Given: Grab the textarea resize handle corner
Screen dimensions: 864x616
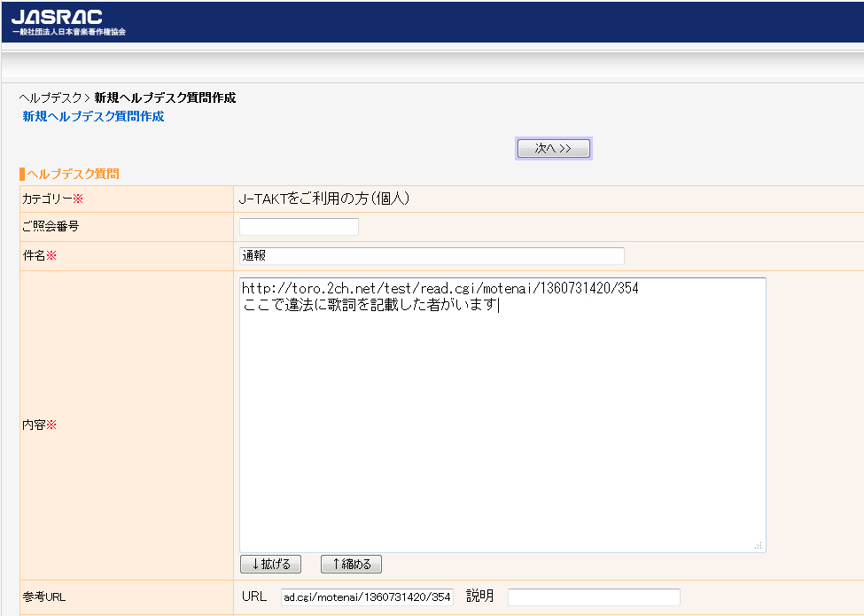Looking at the screenshot, I should (759, 545).
